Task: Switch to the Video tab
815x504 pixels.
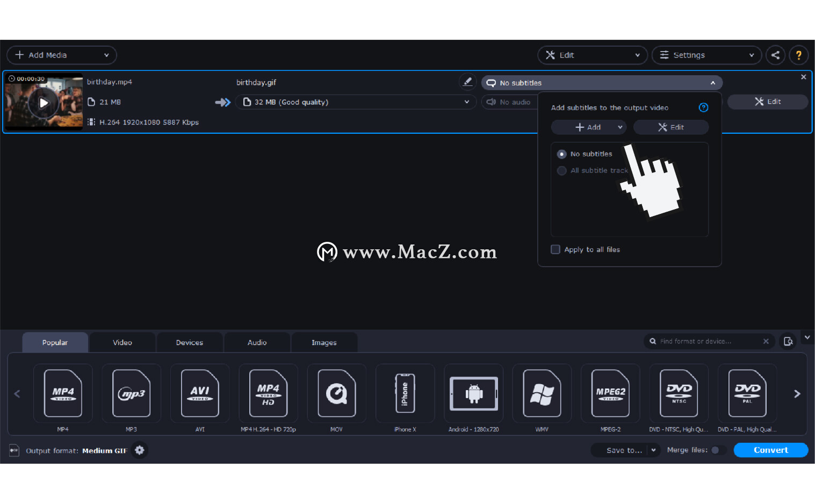Action: coord(122,342)
